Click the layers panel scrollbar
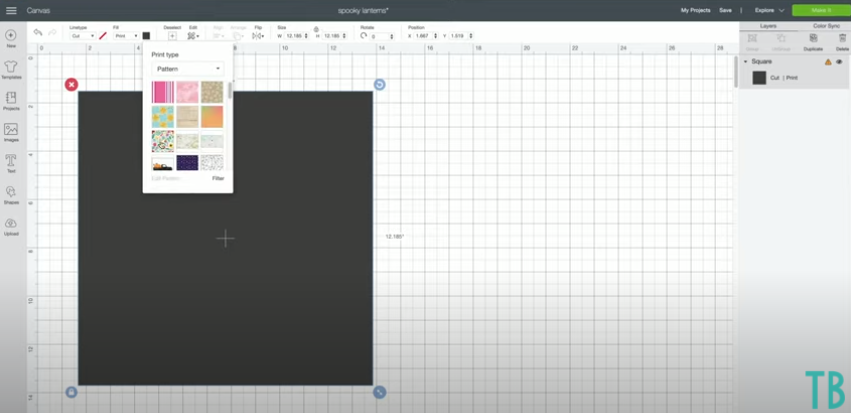 click(x=735, y=71)
